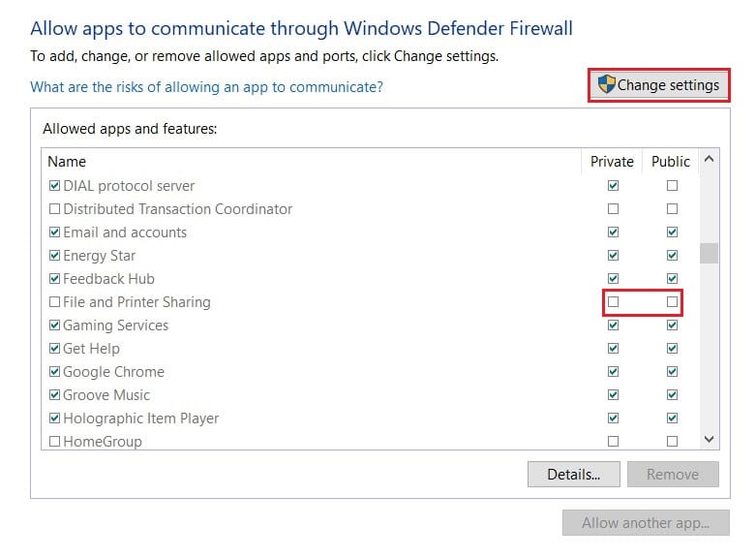Viewport: 756px width, 558px height.
Task: Toggle Public checkbox for DIAL protocol server
Action: click(x=672, y=186)
